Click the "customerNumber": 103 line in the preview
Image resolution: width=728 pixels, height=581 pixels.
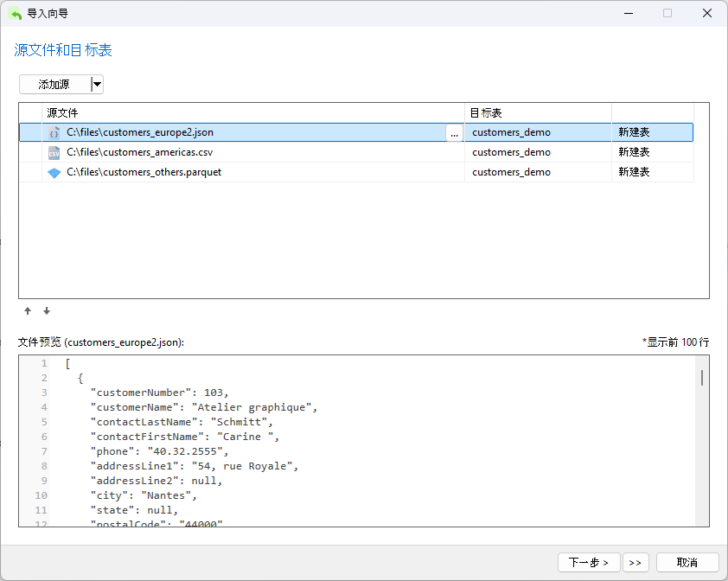click(x=159, y=393)
